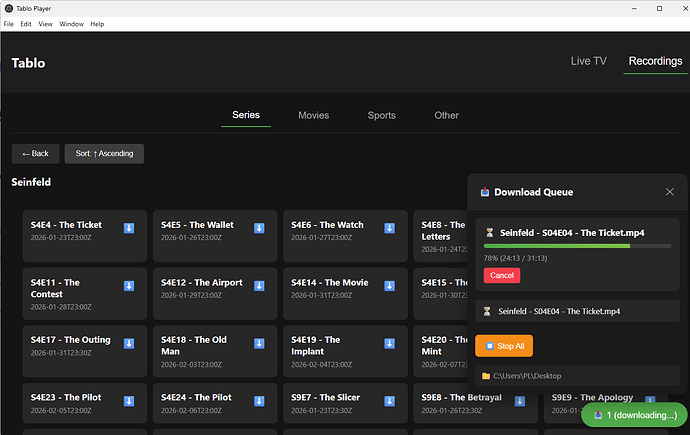
Task: Open the Window menu
Action: pos(71,24)
